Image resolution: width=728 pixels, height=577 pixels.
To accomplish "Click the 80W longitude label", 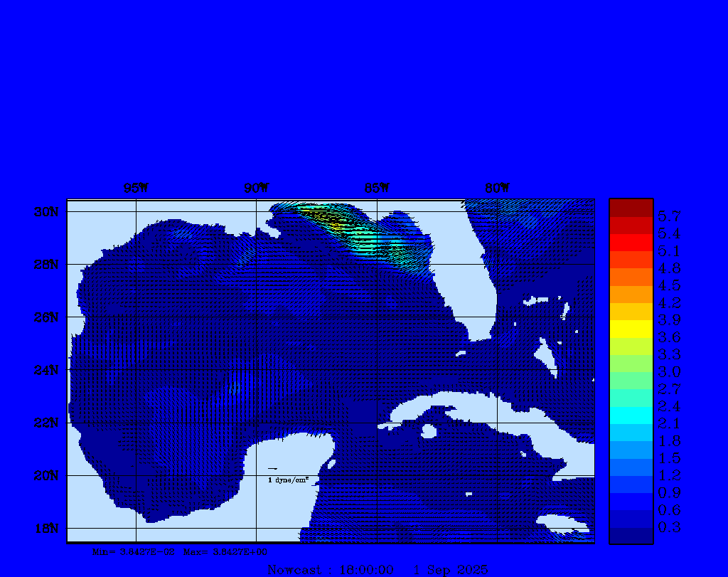I will (x=497, y=188).
